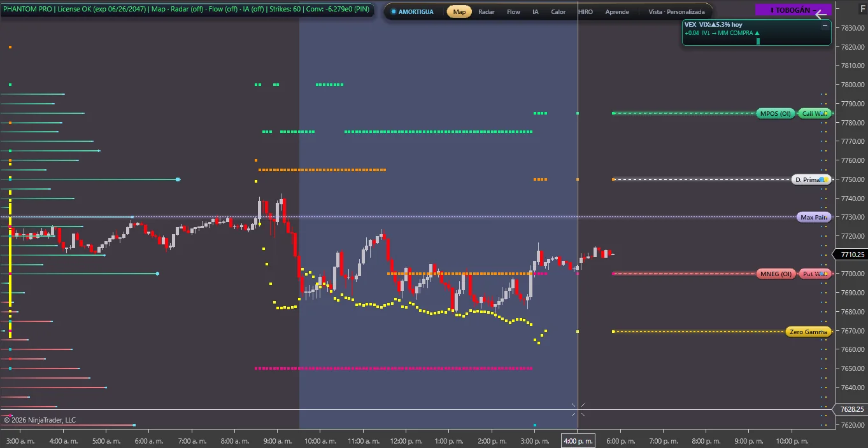This screenshot has height=448, width=868.
Task: Click the © 2026 NinjaTrader, LLC text
Action: 39,420
